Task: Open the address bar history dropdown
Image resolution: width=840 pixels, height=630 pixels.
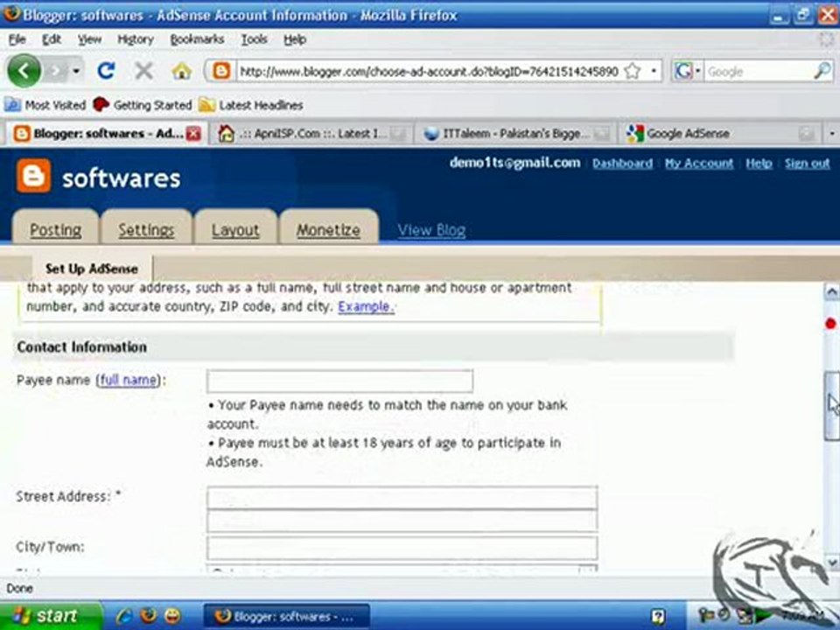Action: [654, 71]
